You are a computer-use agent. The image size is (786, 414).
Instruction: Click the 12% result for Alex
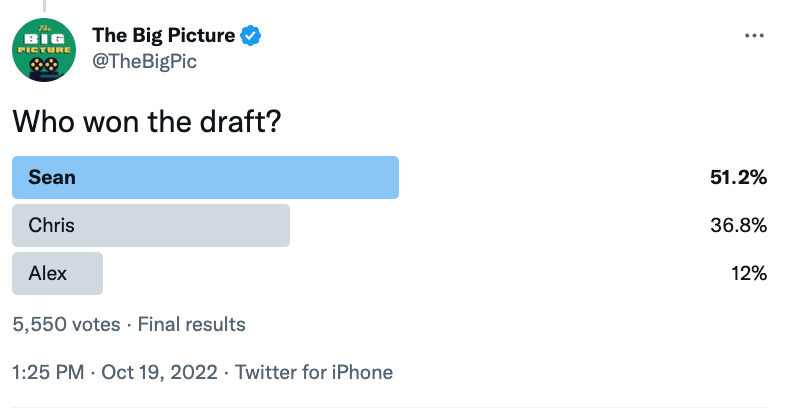(x=748, y=273)
